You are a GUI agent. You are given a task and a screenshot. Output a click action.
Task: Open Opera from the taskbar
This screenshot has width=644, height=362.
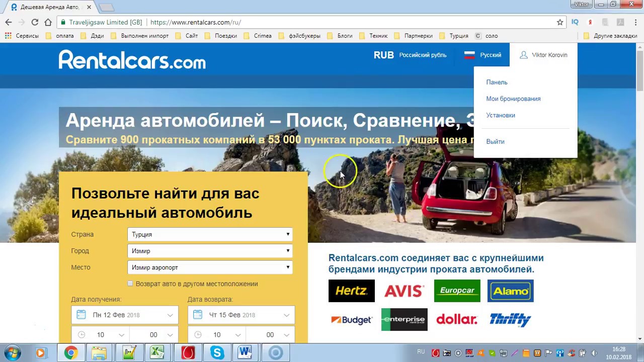coord(188,353)
